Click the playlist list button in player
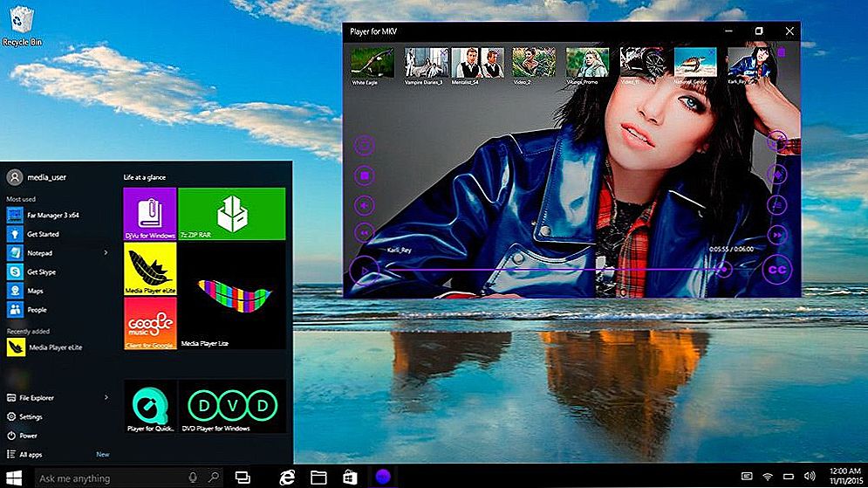Image resolution: width=868 pixels, height=488 pixels. pos(777,205)
